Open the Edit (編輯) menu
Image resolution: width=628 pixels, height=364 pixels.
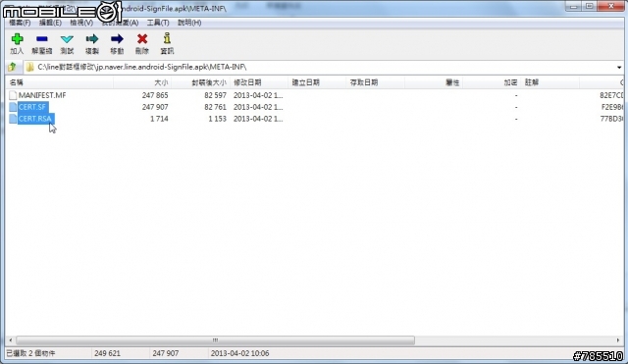(50, 23)
